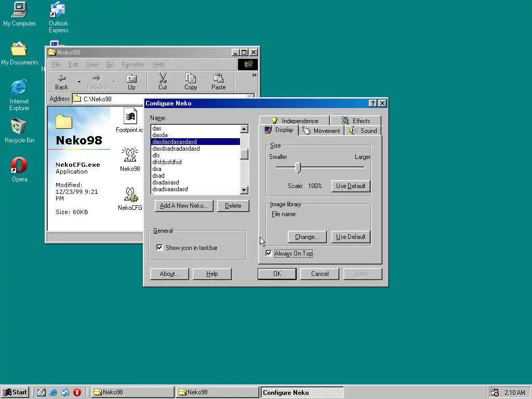This screenshot has height=399, width=532.
Task: Launch Opera desktop shortcut
Action: point(19,169)
